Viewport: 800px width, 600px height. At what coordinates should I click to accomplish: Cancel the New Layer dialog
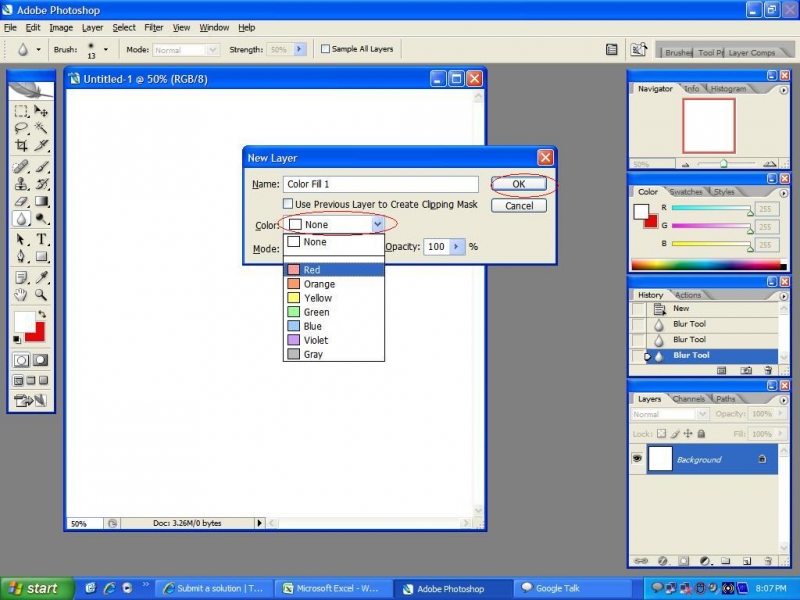[519, 206]
